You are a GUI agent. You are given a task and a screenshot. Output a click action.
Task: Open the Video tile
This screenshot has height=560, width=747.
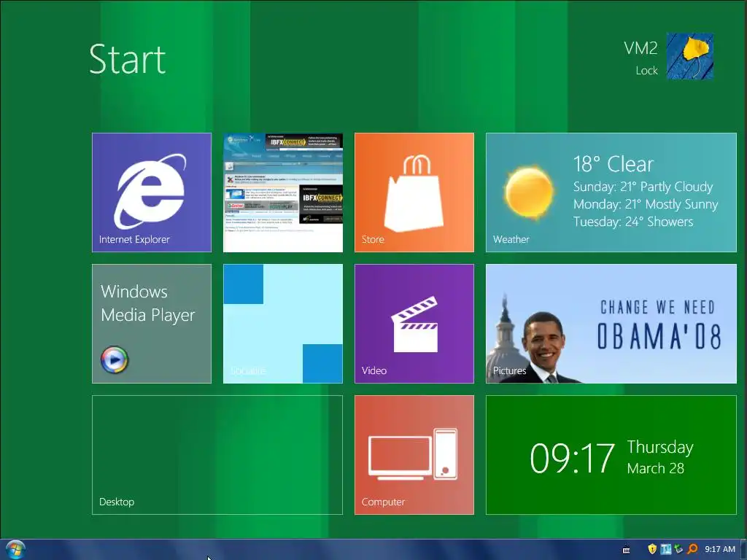(414, 324)
